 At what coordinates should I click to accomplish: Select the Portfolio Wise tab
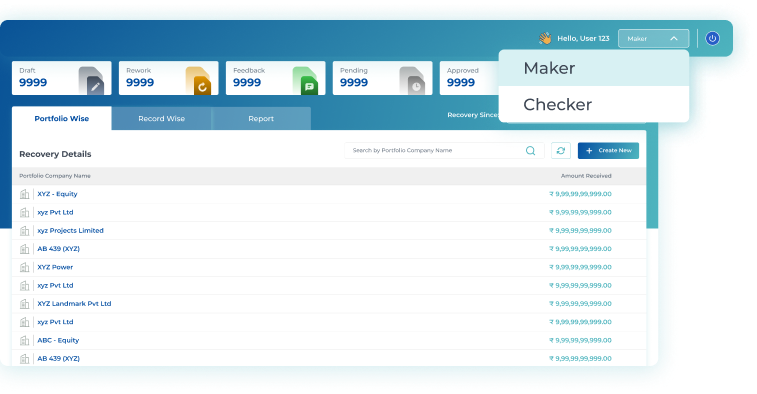pos(62,118)
